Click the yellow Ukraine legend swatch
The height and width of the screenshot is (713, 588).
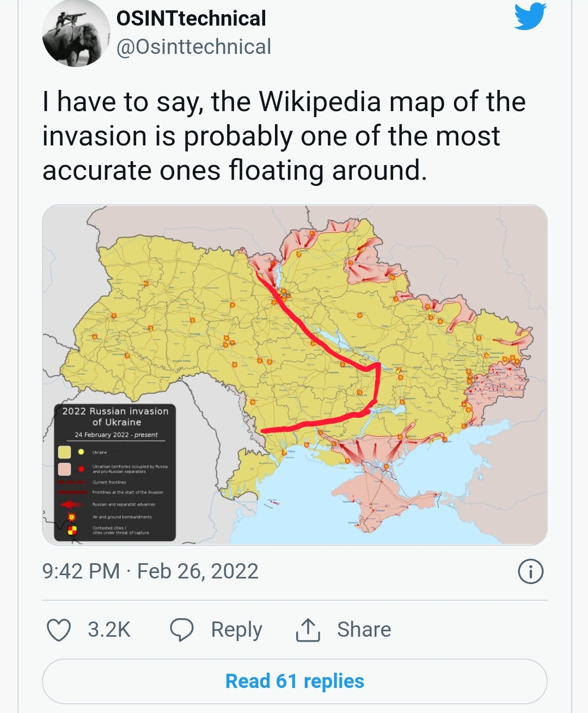tap(65, 452)
